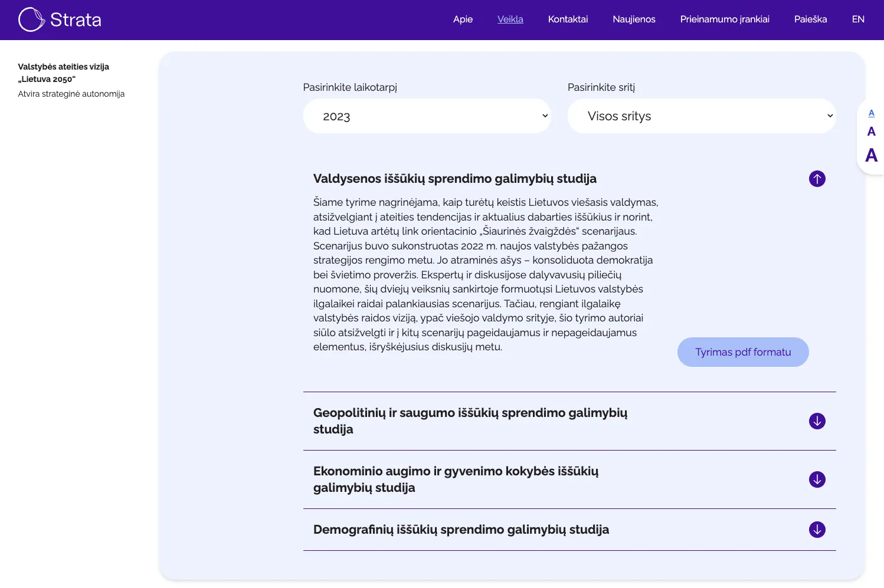Open Atvira strateginė autonomija link
Screen dimensions: 884x588
(x=71, y=93)
